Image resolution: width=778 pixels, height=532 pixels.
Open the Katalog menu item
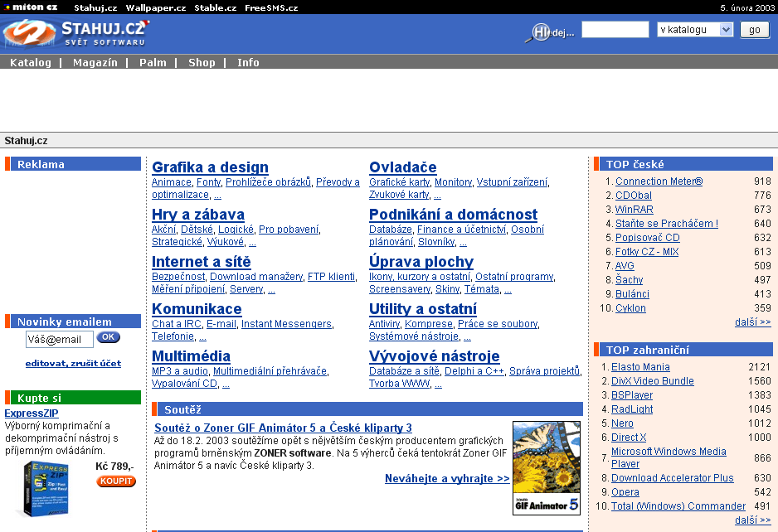coord(31,62)
